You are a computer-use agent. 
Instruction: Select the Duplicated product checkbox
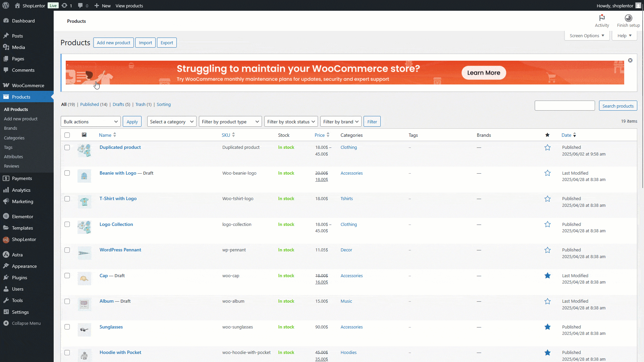coord(67,147)
